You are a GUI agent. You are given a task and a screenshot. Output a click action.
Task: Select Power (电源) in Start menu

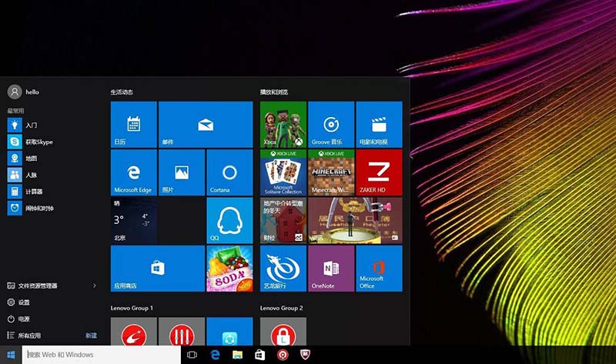pos(23,319)
